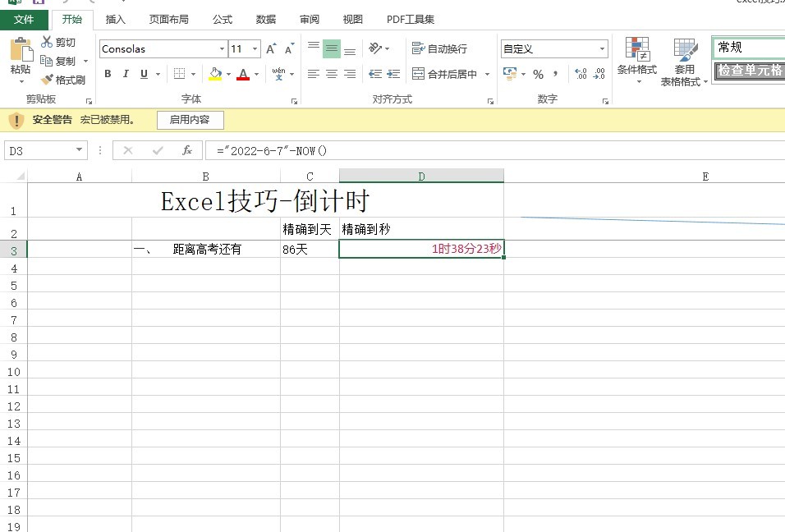This screenshot has height=532, width=785.
Task: Open the Name Box dropdown arrow
Action: click(x=79, y=149)
